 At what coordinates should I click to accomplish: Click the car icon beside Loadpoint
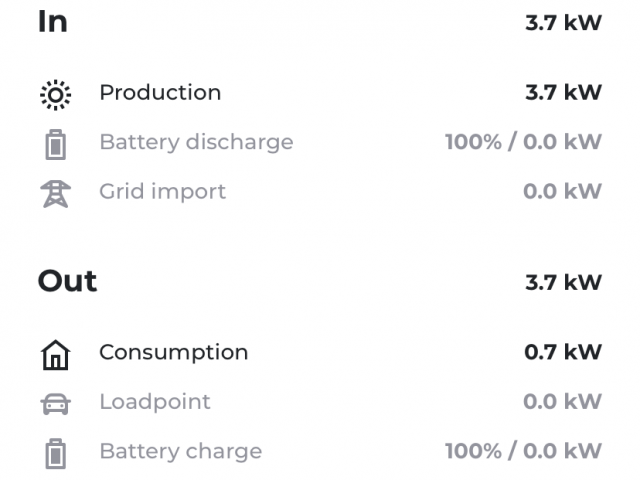click(x=56, y=404)
